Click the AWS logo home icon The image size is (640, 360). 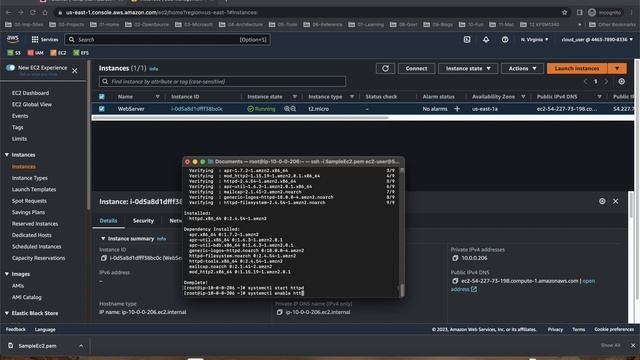coord(13,39)
